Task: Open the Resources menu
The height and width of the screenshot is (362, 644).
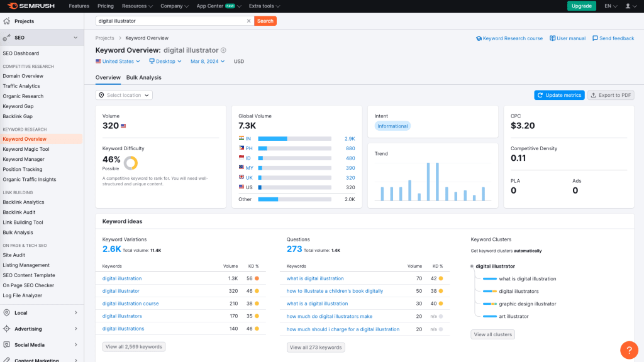Action: (x=137, y=6)
